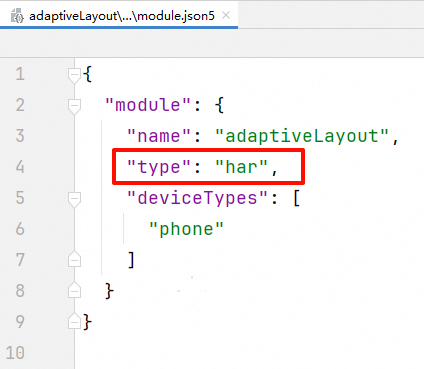
Task: Click line number 4 in the gutter
Action: click(x=20, y=167)
